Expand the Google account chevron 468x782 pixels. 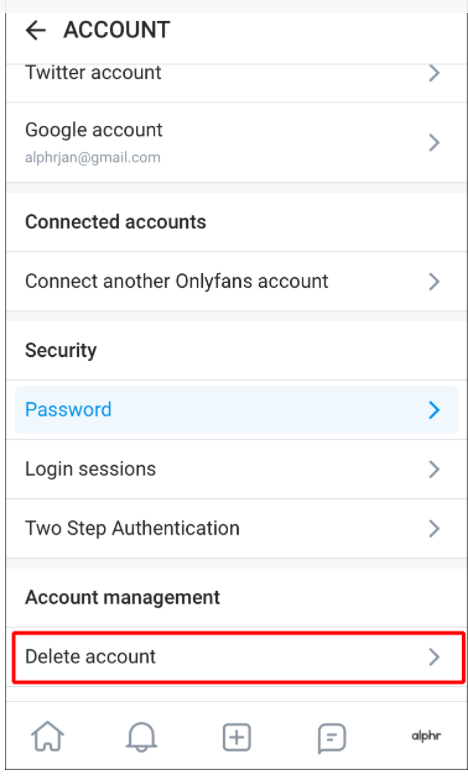pos(434,143)
